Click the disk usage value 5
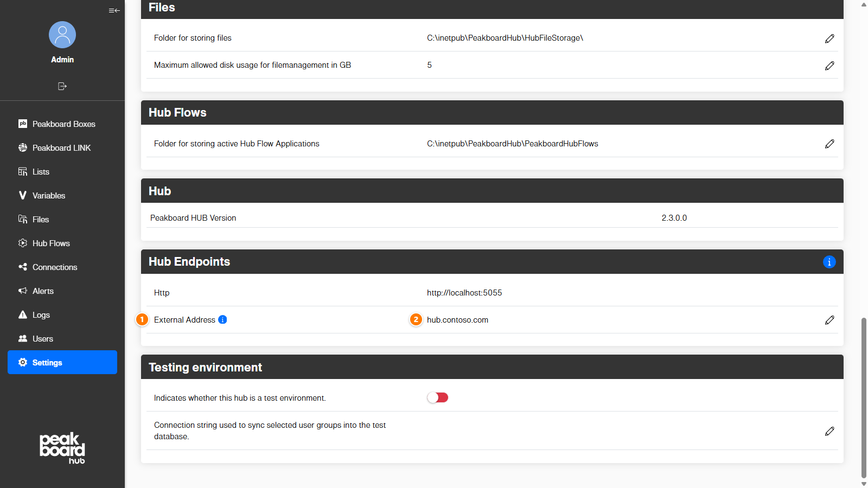 [429, 65]
